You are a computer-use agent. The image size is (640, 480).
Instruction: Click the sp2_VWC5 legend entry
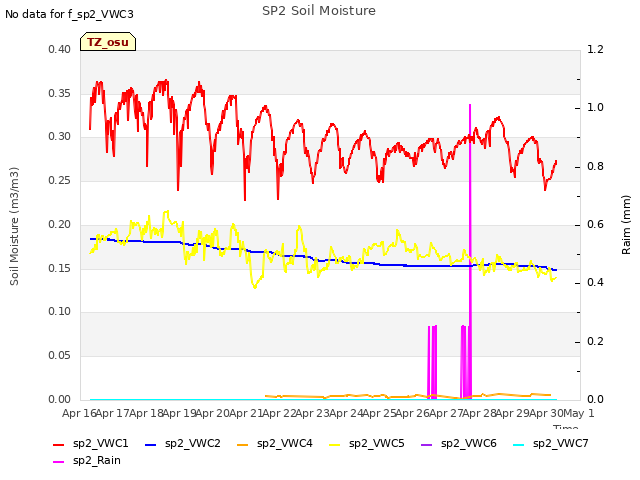[367, 444]
